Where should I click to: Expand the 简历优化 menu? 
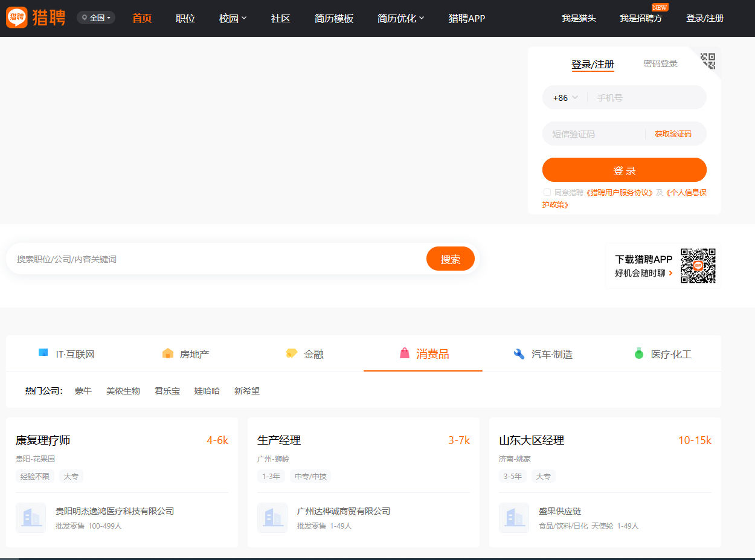coord(400,18)
